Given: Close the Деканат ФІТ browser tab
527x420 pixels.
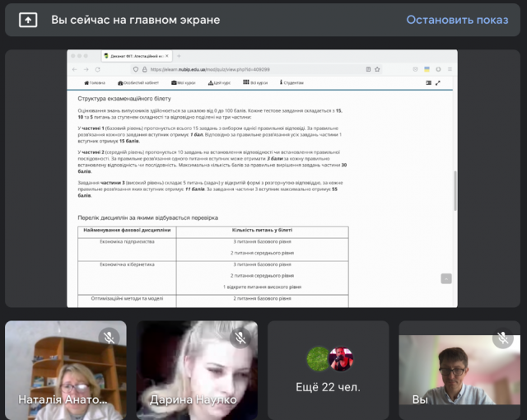Looking at the screenshot, I should tap(167, 56).
